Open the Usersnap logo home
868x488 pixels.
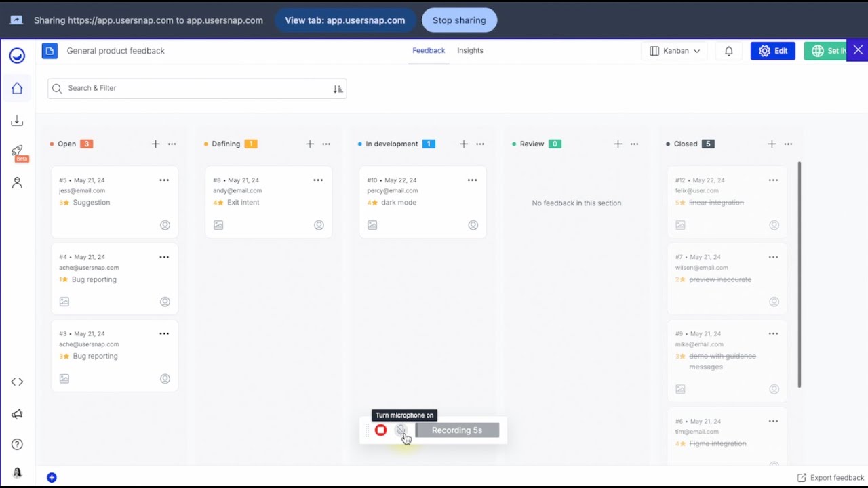pos(17,56)
